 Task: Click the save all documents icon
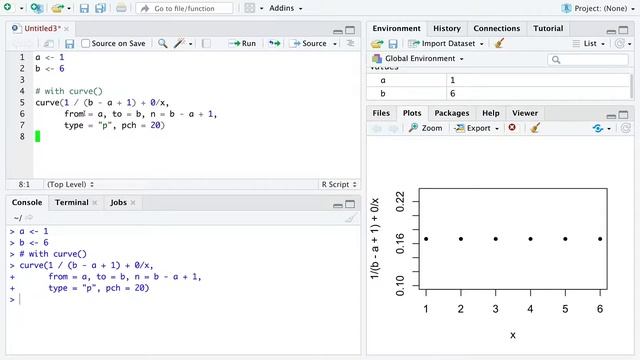100,8
